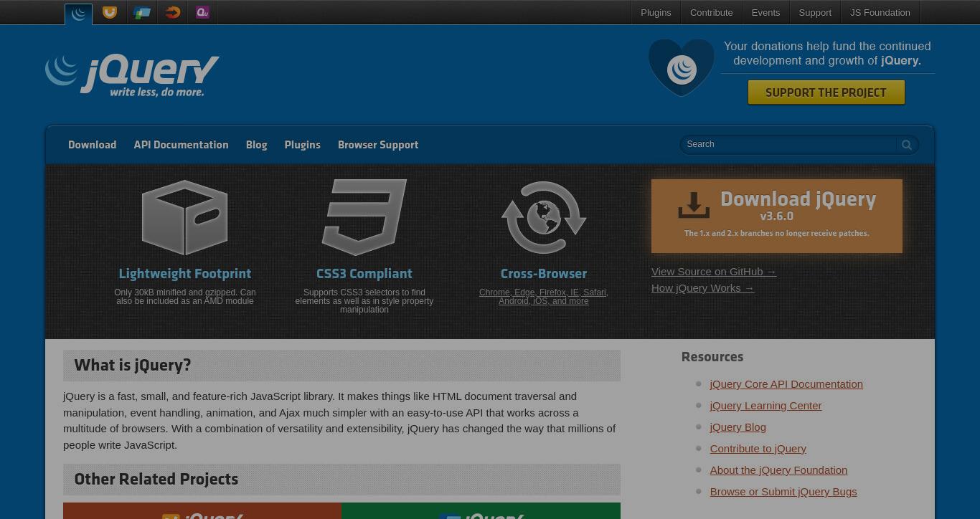Open View Source on GitHub link
The image size is (980, 519).
click(714, 272)
